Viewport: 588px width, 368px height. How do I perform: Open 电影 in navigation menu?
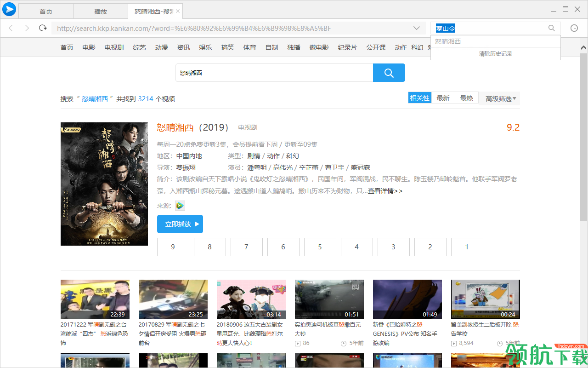tap(89, 47)
